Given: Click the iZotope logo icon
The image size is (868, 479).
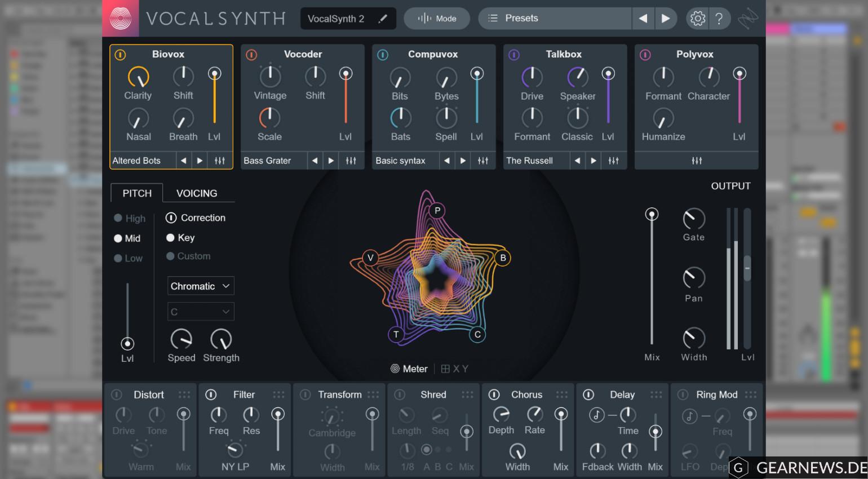Looking at the screenshot, I should tap(120, 18).
